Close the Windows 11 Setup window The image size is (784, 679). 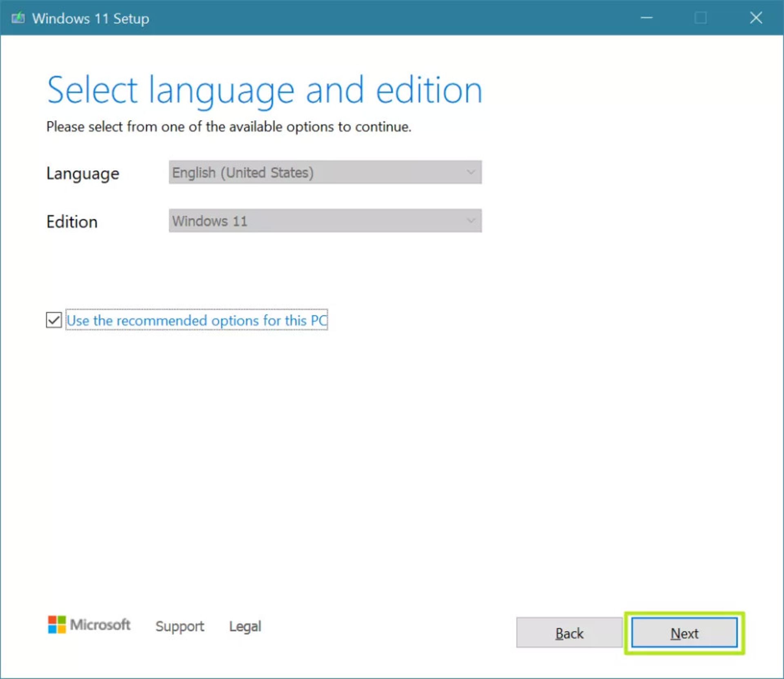756,18
